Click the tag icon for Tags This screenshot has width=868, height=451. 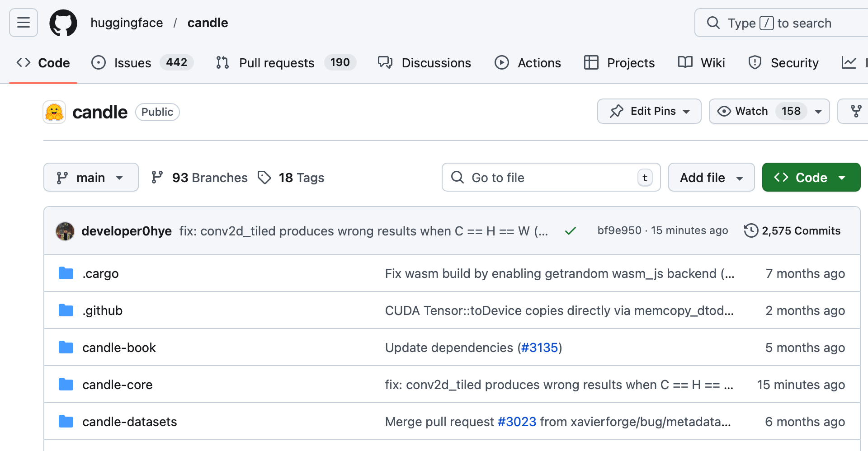pos(264,178)
